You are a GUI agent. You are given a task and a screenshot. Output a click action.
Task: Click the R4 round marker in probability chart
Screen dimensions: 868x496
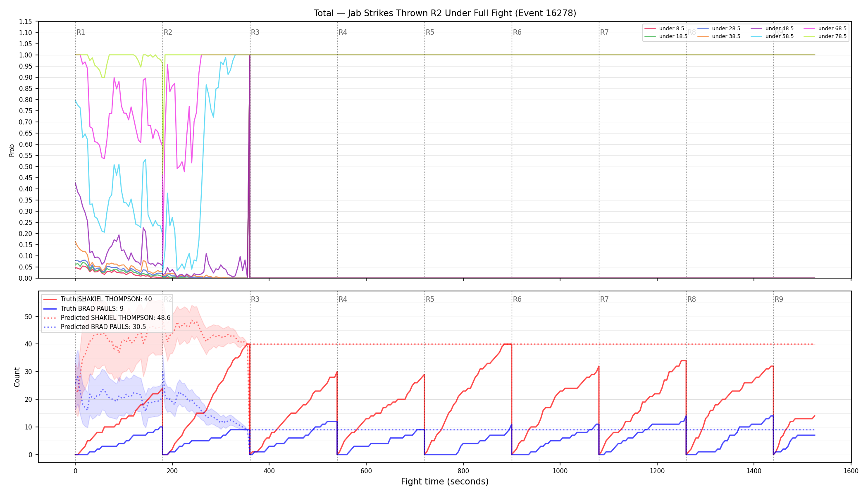343,32
